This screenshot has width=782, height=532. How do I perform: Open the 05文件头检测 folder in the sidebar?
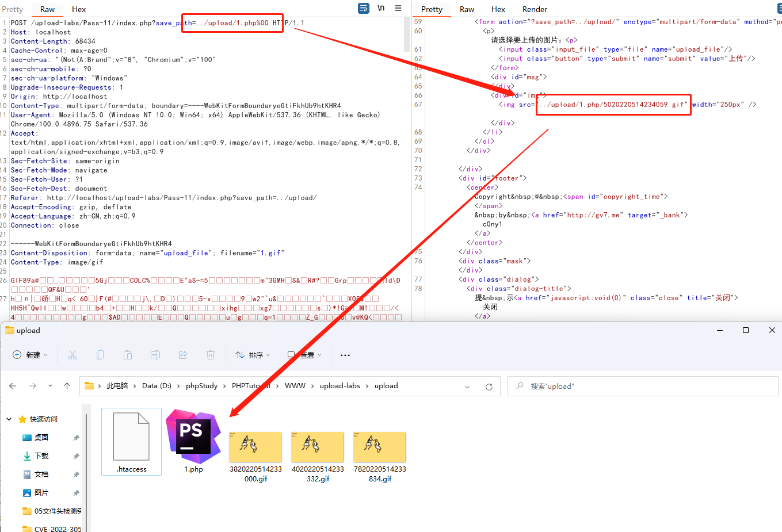(x=52, y=511)
